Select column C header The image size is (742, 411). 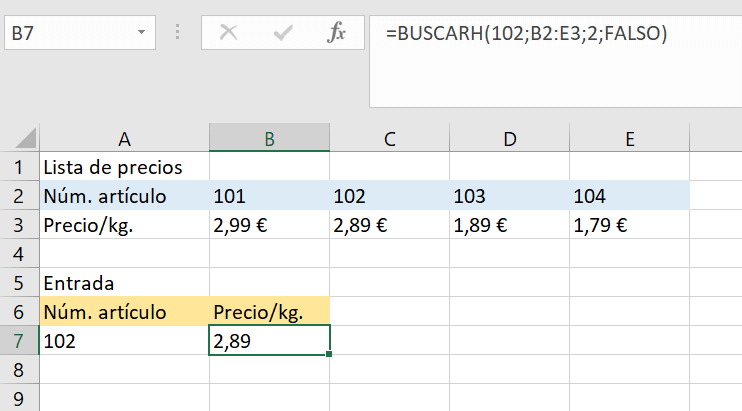coord(389,139)
